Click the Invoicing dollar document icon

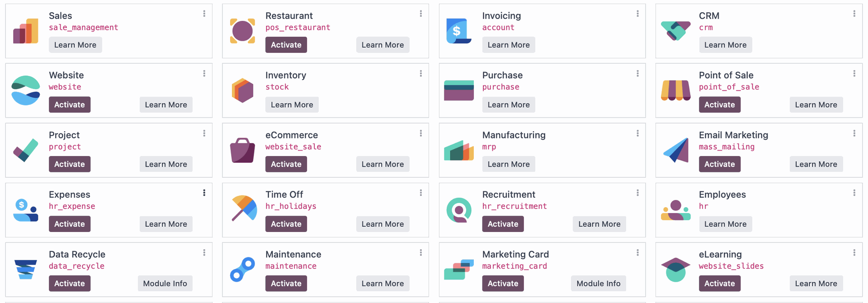[x=458, y=31]
